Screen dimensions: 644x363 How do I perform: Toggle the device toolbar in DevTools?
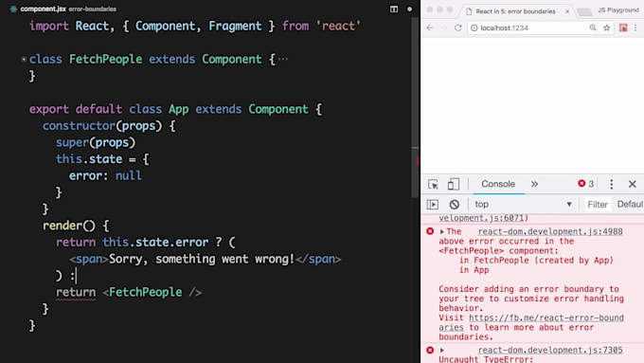[454, 184]
